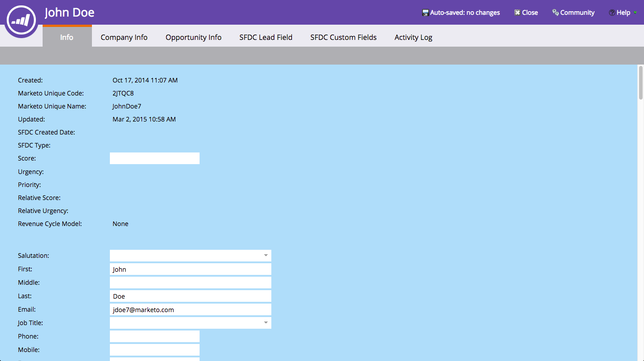Click the Auto-saved: no changes status
This screenshot has width=644, height=361.
point(465,13)
